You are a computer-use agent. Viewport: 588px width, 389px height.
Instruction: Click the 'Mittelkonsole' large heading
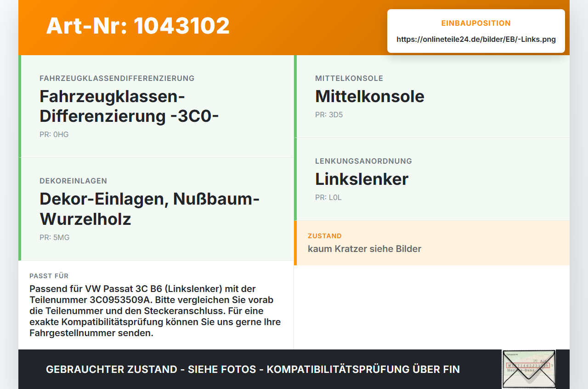click(x=370, y=96)
